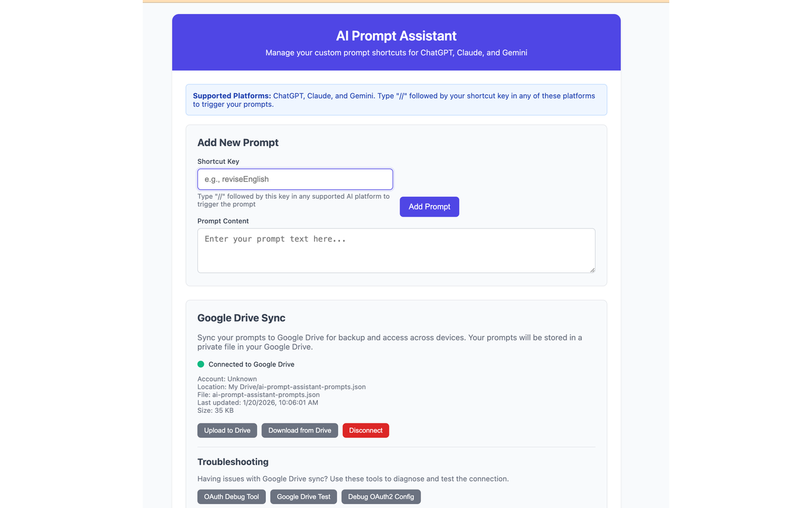The image size is (812, 508).
Task: Disconnect from Google Drive
Action: pyautogui.click(x=365, y=431)
